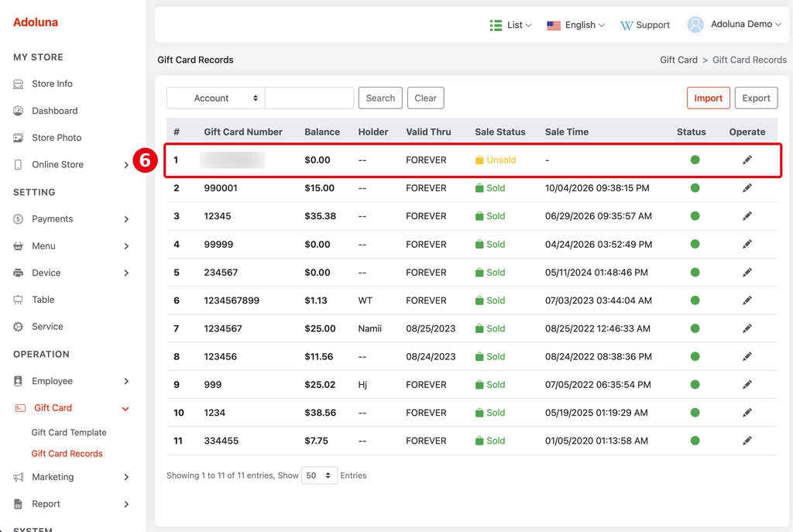
Task: Toggle green status dot for card 99999
Action: tap(695, 244)
